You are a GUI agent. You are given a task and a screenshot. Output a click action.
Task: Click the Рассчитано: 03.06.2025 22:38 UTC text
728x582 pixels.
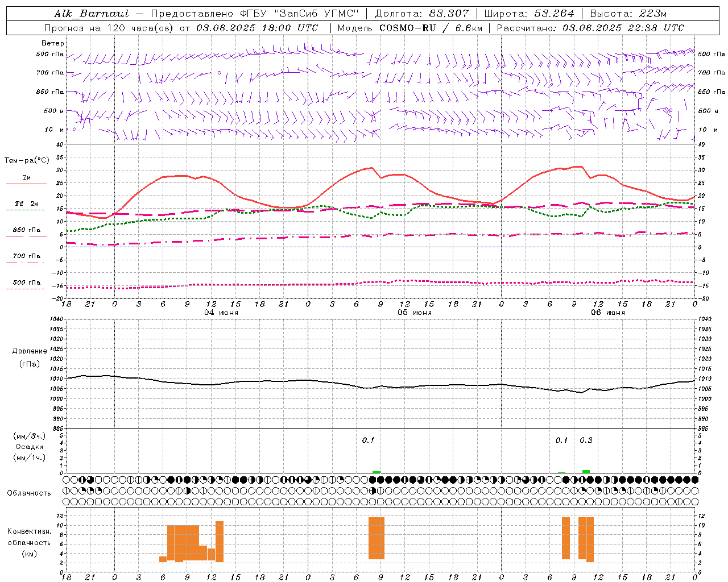tap(590, 28)
